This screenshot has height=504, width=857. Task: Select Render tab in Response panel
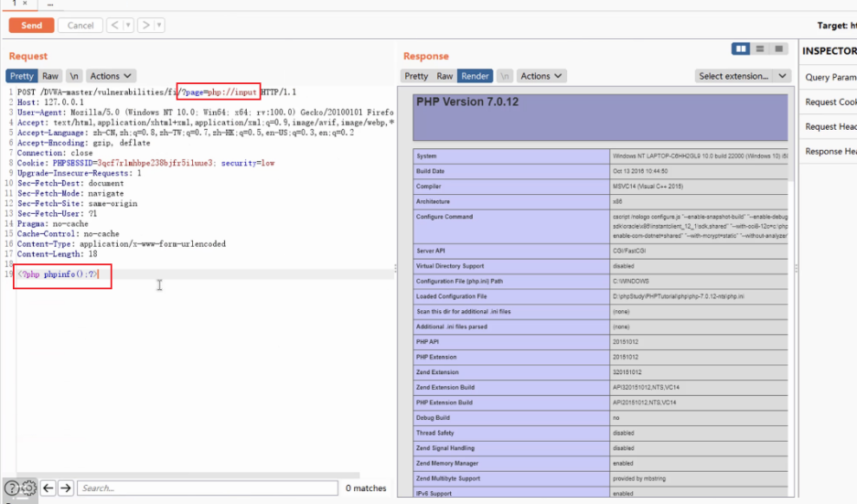[x=475, y=76]
